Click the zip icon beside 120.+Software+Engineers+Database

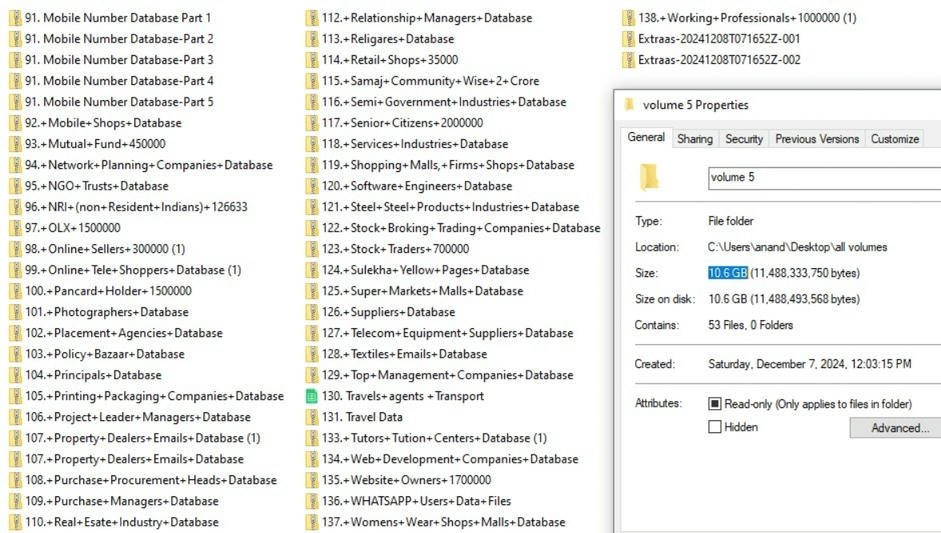311,186
